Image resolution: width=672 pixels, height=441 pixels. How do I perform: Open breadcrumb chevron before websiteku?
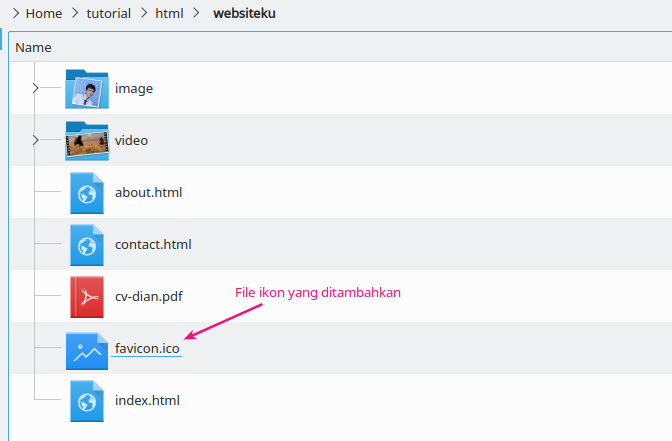pyautogui.click(x=196, y=13)
